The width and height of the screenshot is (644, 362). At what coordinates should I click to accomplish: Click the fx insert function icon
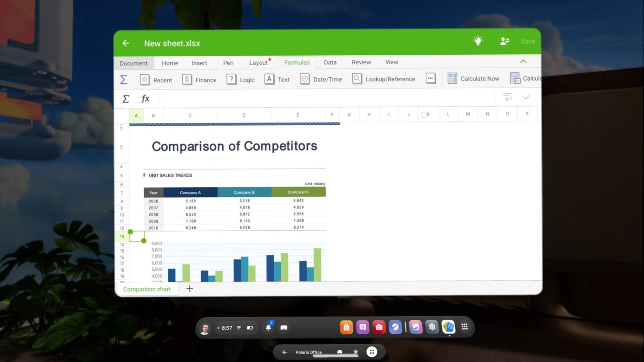point(145,99)
